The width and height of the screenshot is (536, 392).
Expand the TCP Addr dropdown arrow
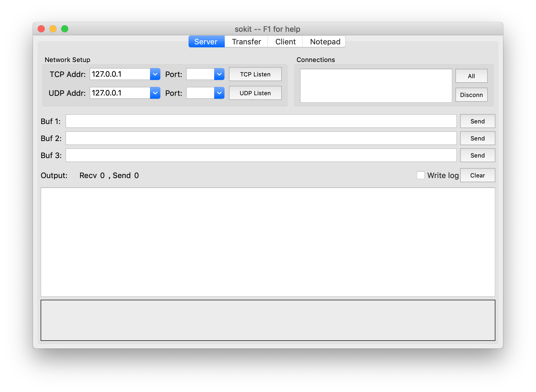point(155,74)
